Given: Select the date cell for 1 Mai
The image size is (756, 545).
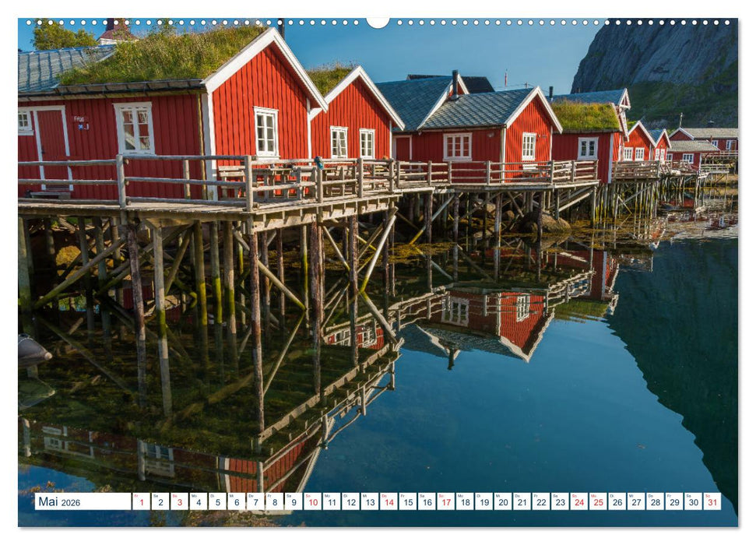Looking at the screenshot, I should click(140, 504).
